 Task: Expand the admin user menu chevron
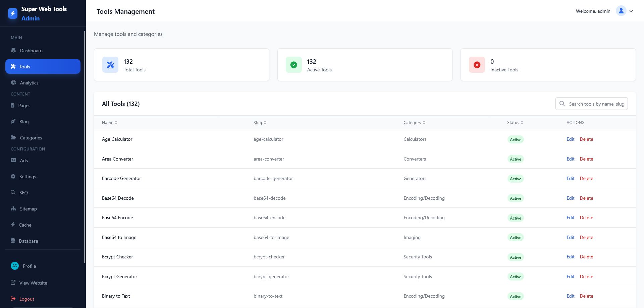631,11
